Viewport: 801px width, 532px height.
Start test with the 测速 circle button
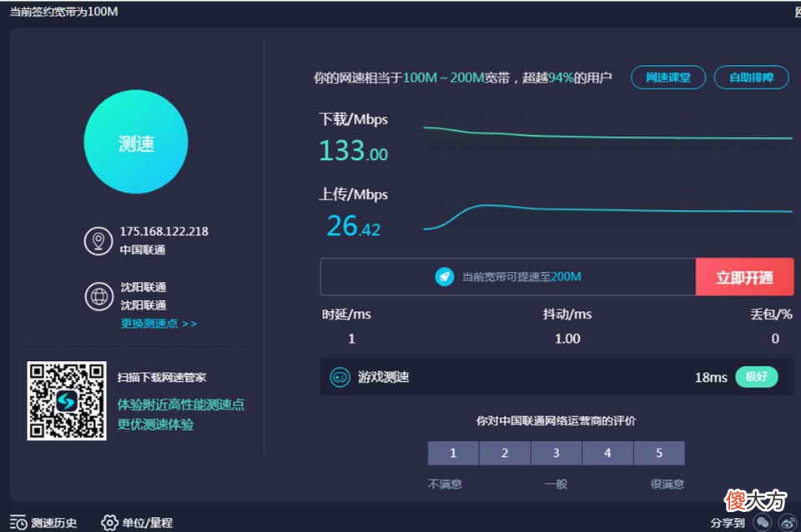136,142
